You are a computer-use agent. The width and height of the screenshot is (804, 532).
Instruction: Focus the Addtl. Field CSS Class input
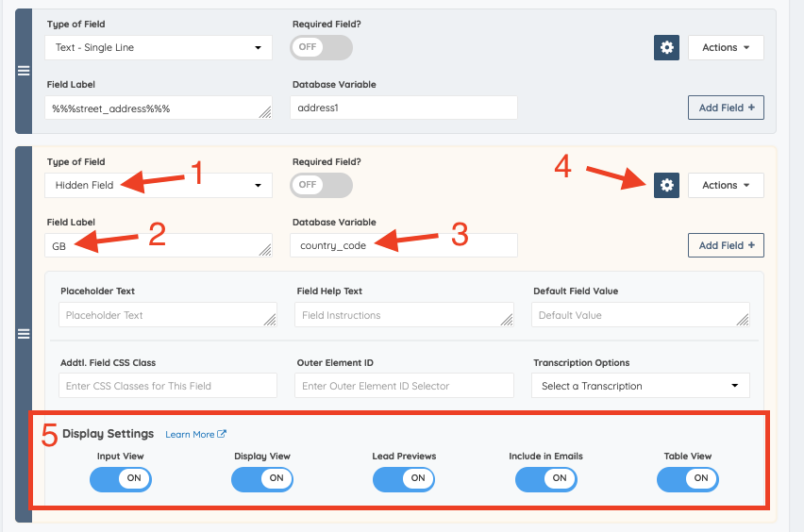(x=168, y=386)
